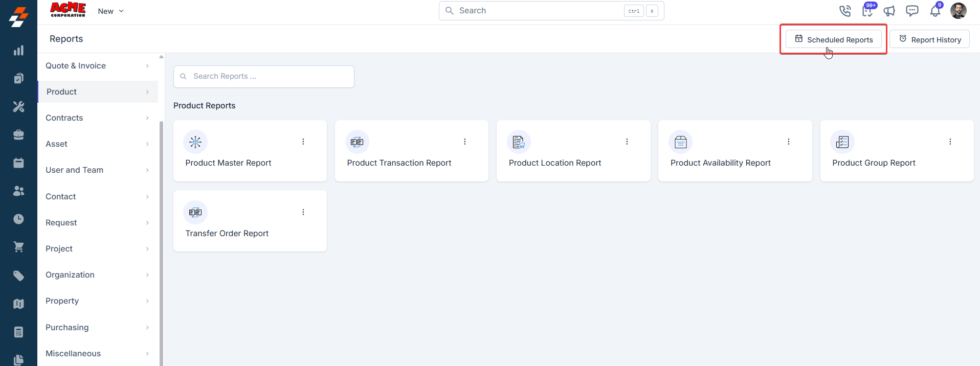980x366 pixels.
Task: Select the Request report category
Action: click(98, 223)
